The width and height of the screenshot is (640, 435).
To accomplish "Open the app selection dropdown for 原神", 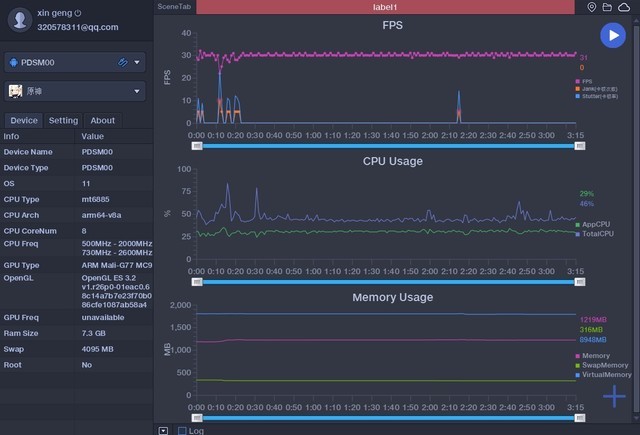I will click(138, 91).
